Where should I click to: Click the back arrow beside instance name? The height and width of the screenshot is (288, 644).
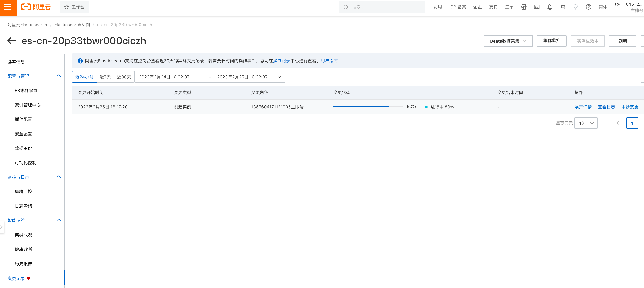click(12, 41)
